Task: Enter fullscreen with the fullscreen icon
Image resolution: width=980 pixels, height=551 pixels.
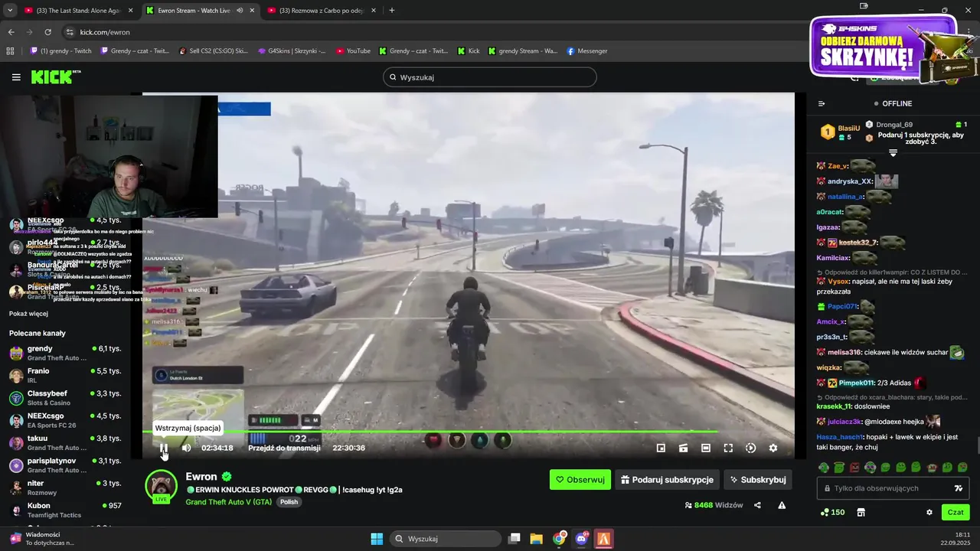Action: (728, 448)
